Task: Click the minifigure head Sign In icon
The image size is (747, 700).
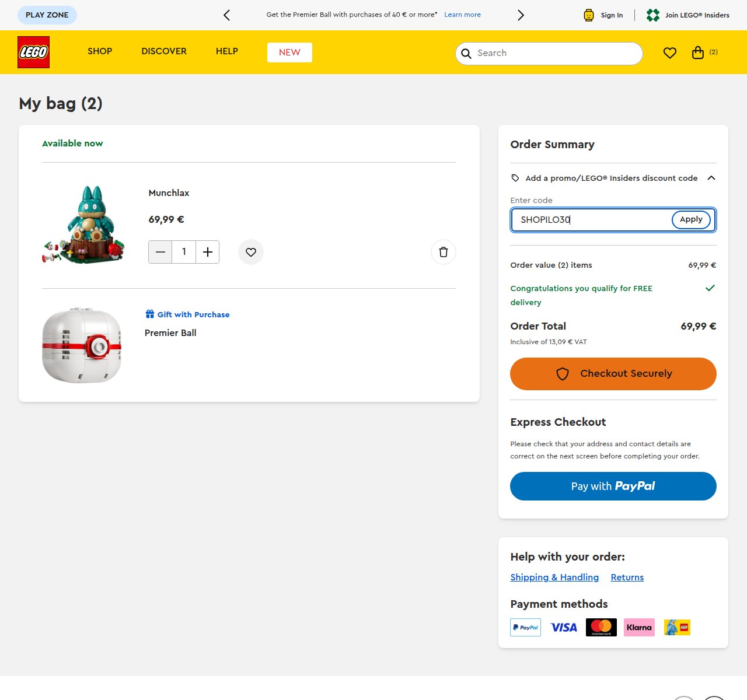Action: (x=589, y=15)
